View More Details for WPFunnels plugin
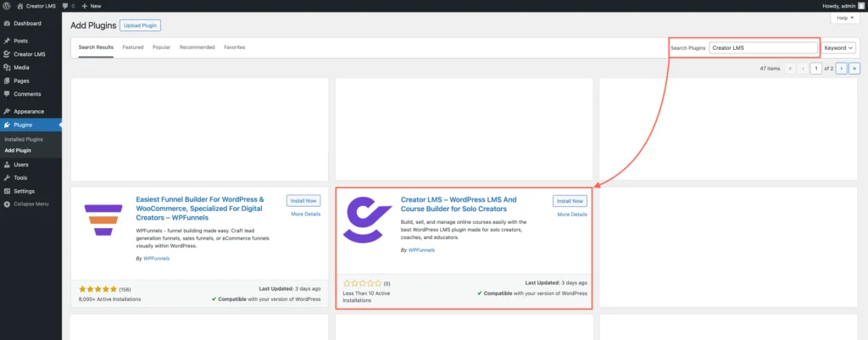This screenshot has height=340, width=868. coord(305,215)
